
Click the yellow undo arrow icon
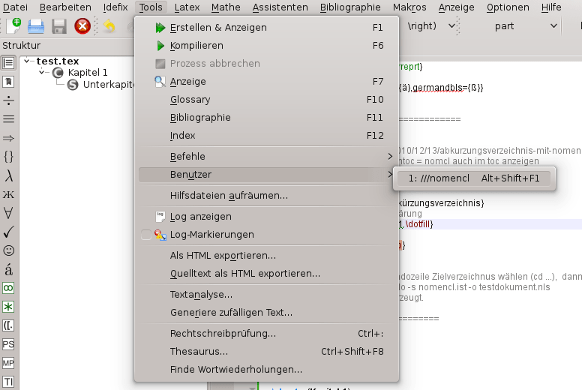click(x=109, y=26)
